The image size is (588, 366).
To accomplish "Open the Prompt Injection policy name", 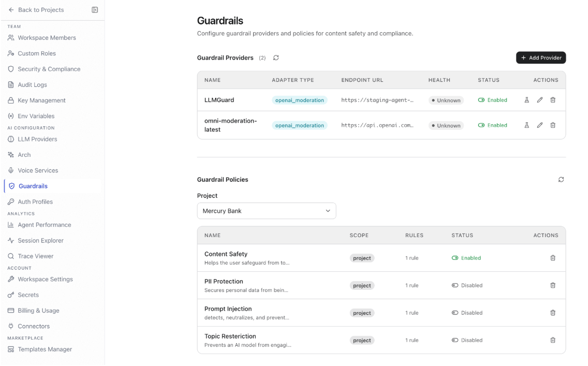I will [x=228, y=309].
